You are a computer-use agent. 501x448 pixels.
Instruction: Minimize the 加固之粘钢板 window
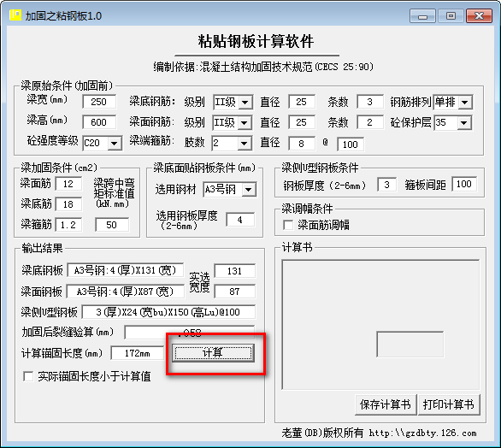pos(422,16)
